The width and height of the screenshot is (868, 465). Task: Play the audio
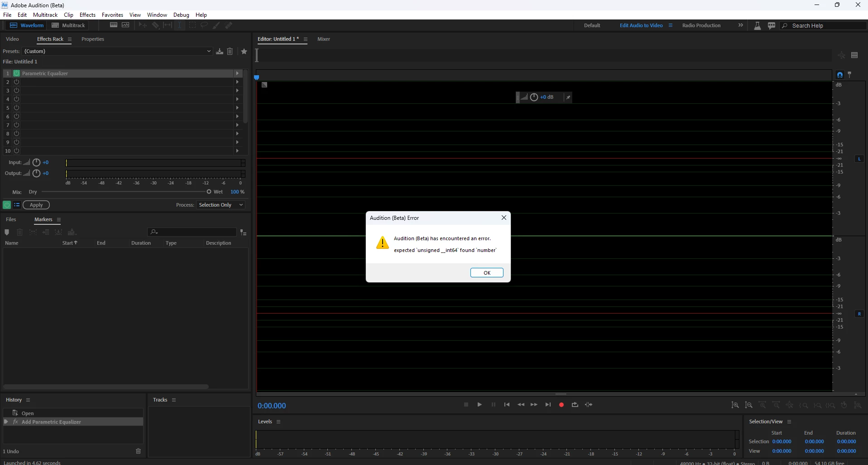click(480, 405)
